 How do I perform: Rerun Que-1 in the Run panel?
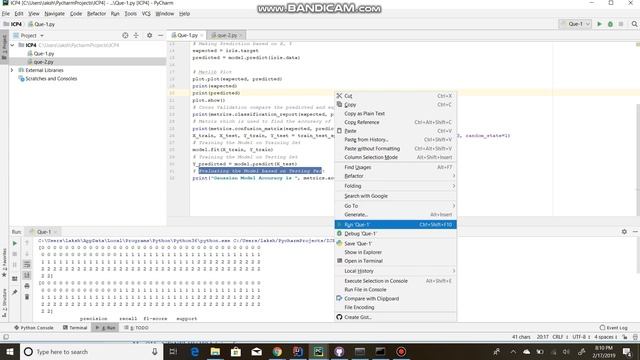click(x=15, y=243)
